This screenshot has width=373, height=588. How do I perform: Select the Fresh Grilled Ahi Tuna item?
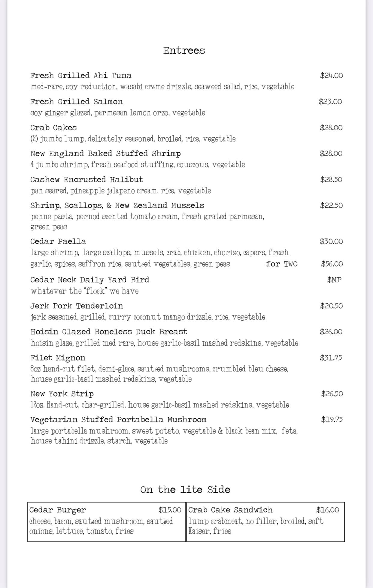click(81, 75)
